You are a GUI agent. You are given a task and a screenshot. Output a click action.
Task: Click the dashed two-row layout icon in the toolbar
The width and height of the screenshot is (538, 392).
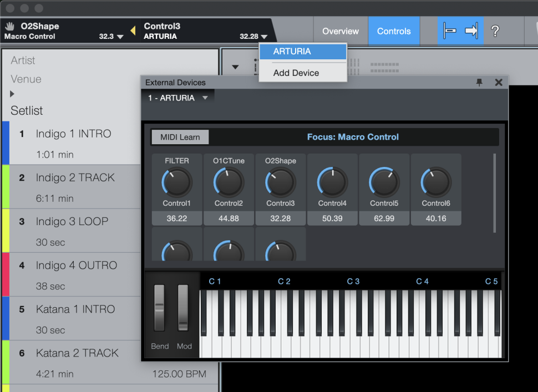[x=384, y=68]
